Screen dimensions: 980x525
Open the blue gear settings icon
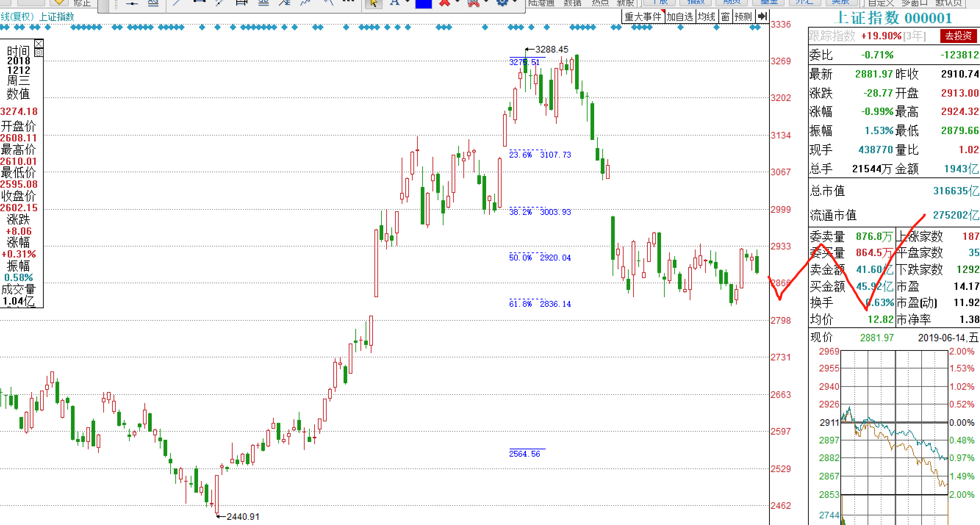[503, 3]
